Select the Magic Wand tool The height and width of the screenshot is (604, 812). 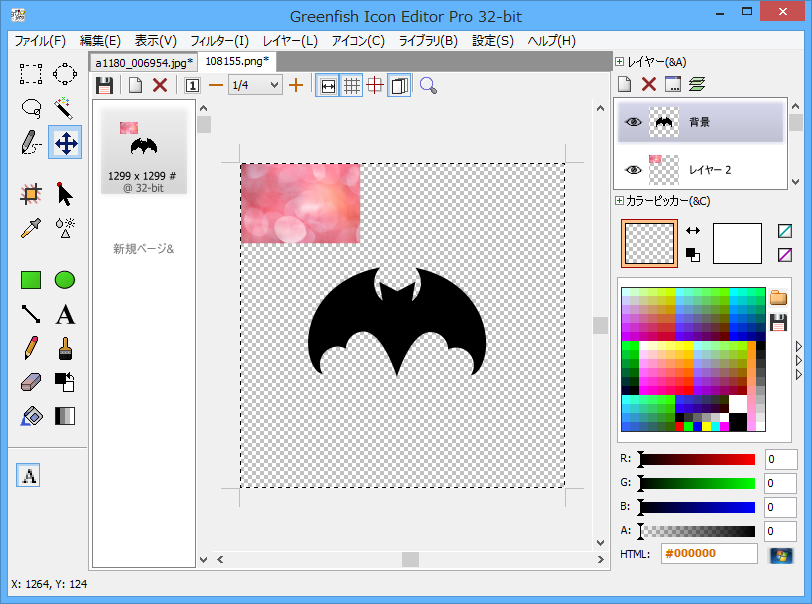pos(65,107)
